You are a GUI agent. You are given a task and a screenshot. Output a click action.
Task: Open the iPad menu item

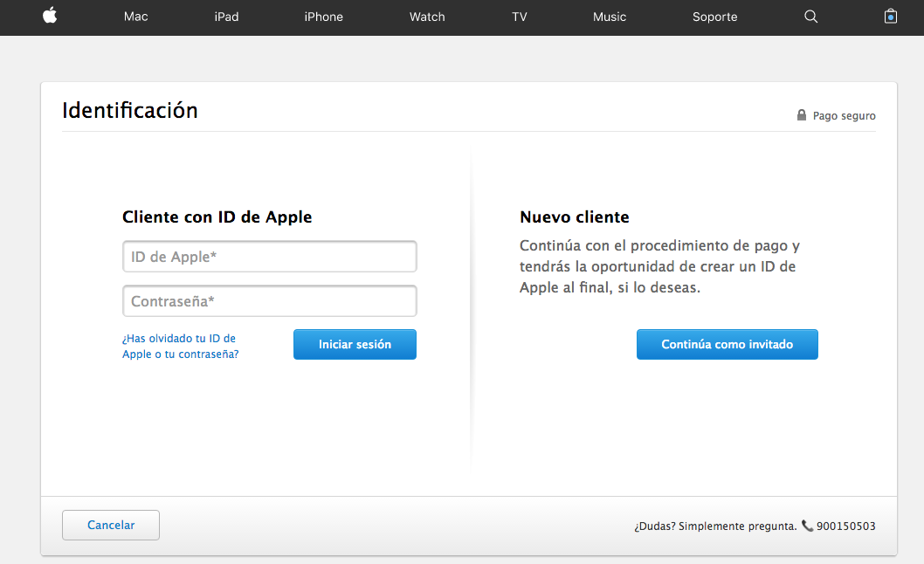226,17
